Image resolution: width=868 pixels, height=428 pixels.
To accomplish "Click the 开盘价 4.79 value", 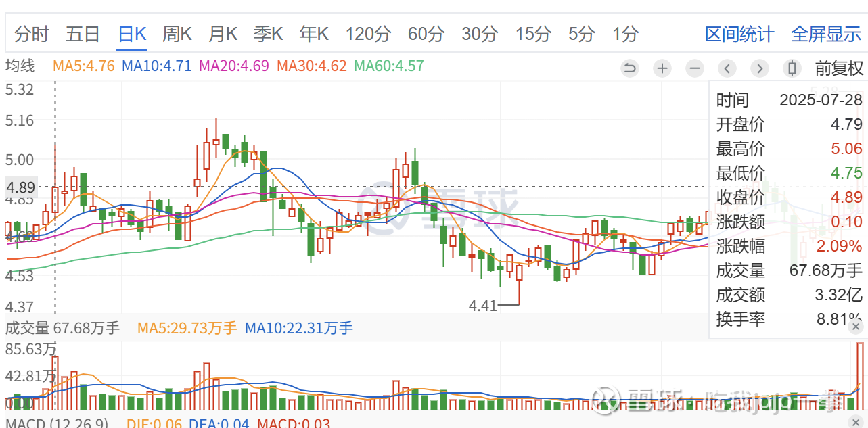I will tap(846, 124).
